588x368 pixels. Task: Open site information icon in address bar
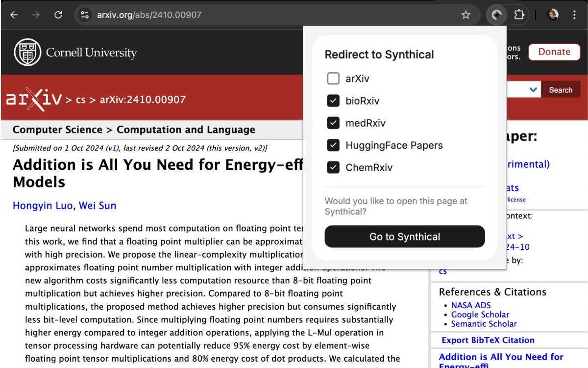[x=85, y=15]
